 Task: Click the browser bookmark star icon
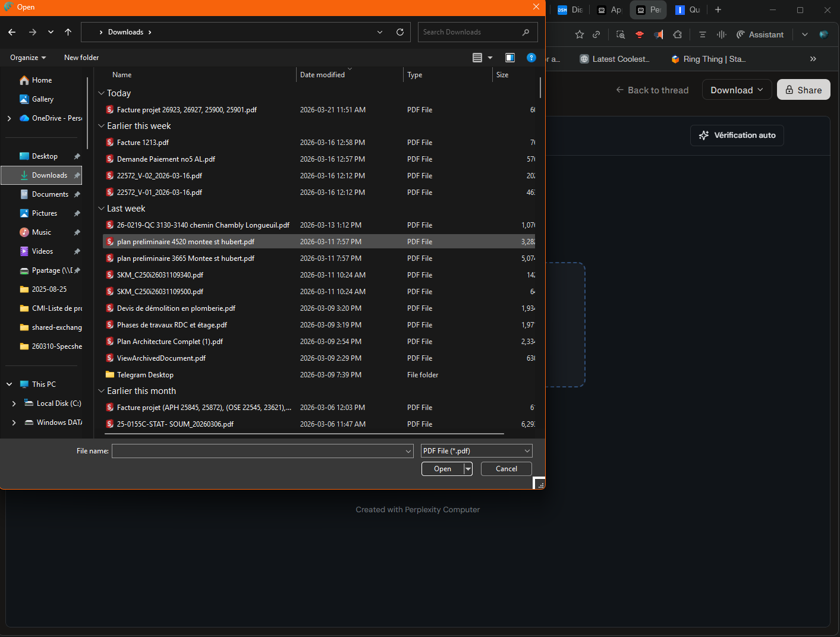tap(580, 34)
